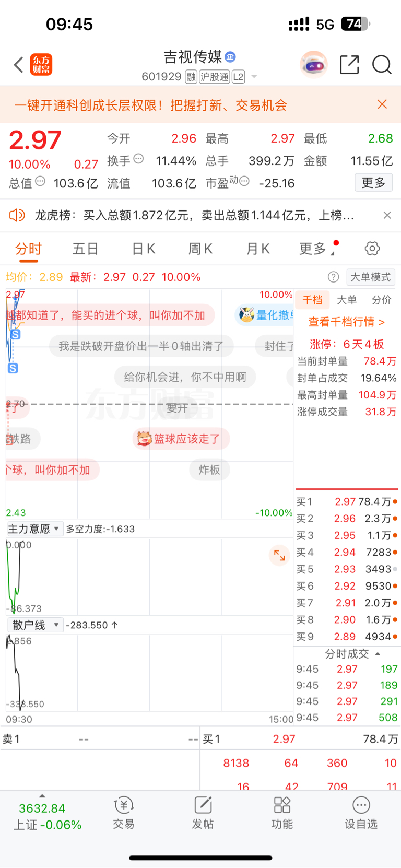Tap the 炸板 comment bubble

209,470
